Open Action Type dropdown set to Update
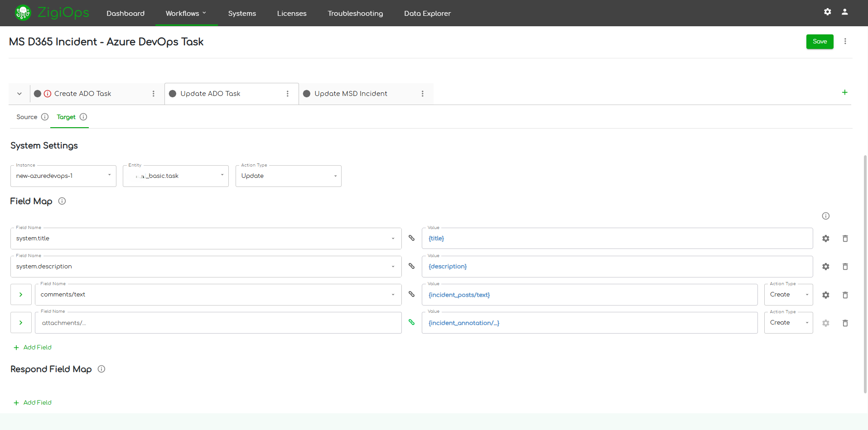 pyautogui.click(x=289, y=176)
